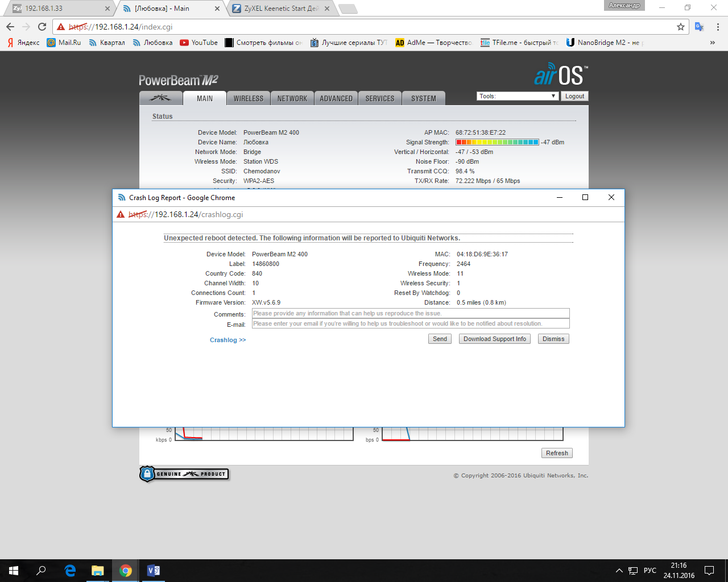The height and width of the screenshot is (582, 728).
Task: Click Download Support Info button
Action: [495, 339]
